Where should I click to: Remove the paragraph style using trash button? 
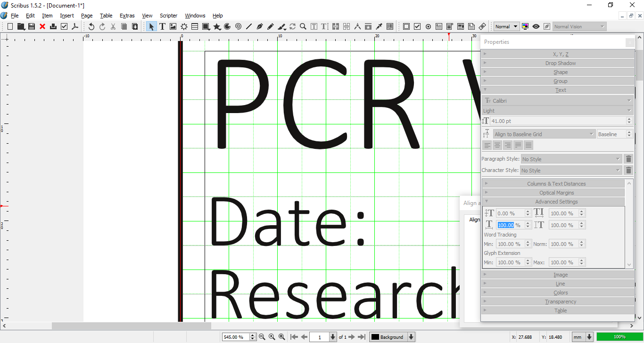click(x=628, y=159)
